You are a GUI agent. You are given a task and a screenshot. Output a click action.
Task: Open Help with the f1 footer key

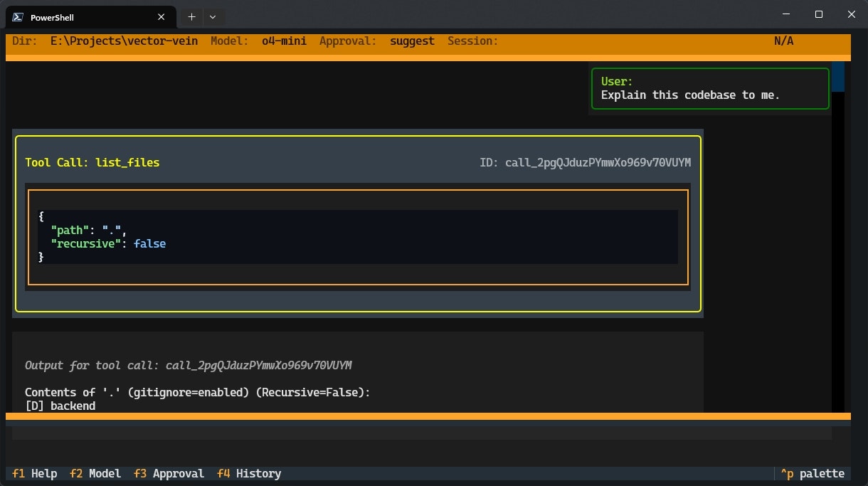35,473
